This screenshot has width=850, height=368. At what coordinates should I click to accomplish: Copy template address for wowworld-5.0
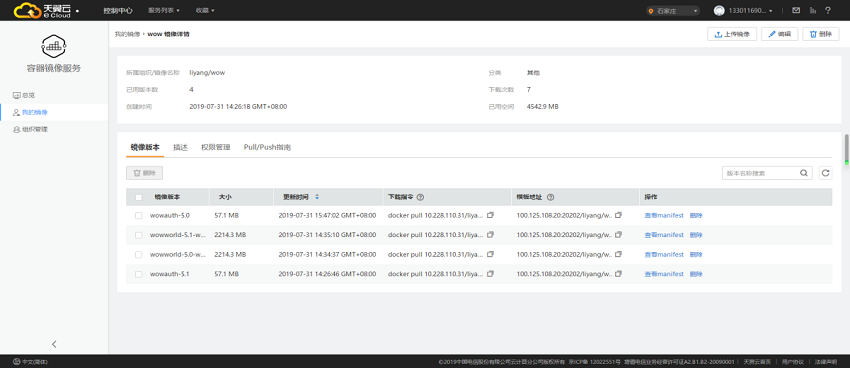point(619,254)
